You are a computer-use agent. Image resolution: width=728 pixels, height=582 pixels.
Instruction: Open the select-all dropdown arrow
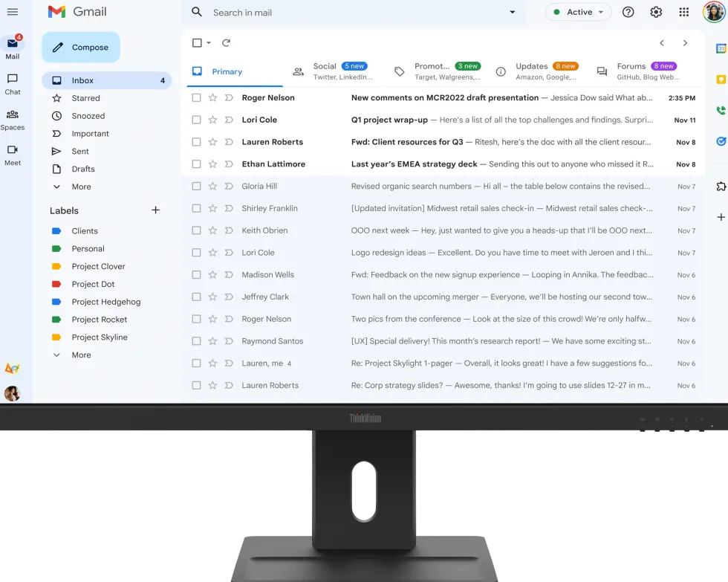click(x=209, y=42)
